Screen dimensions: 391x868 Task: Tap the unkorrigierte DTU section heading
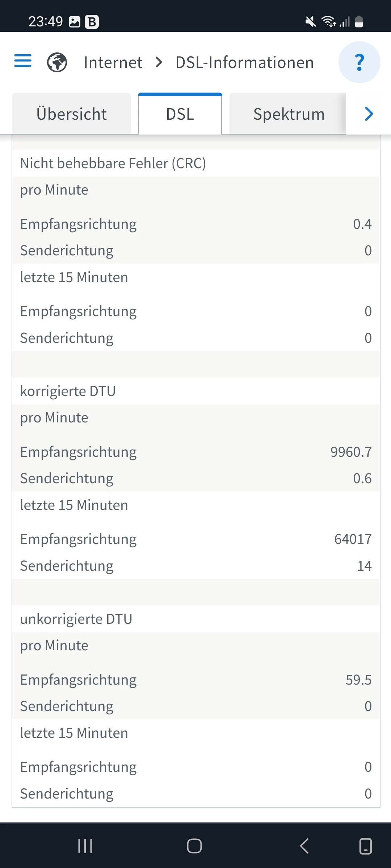click(x=76, y=619)
